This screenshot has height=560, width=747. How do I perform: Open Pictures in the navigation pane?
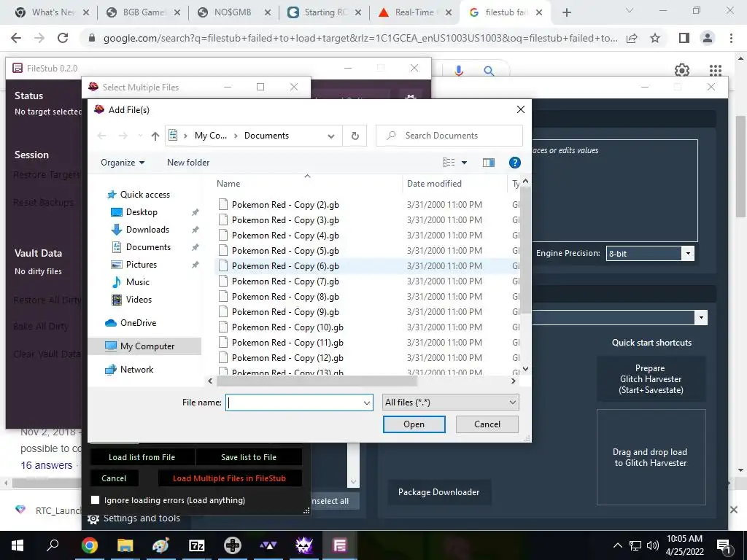coord(141,265)
